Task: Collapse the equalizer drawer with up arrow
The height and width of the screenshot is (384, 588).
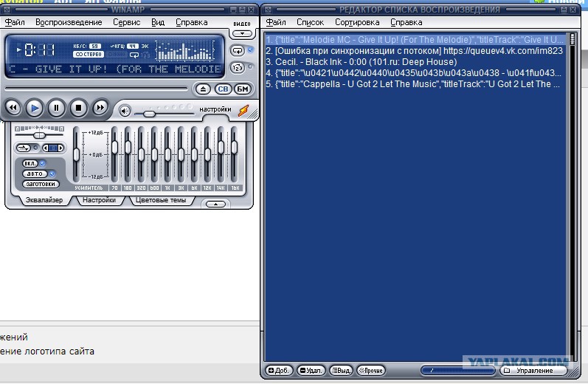Action: click(x=215, y=205)
